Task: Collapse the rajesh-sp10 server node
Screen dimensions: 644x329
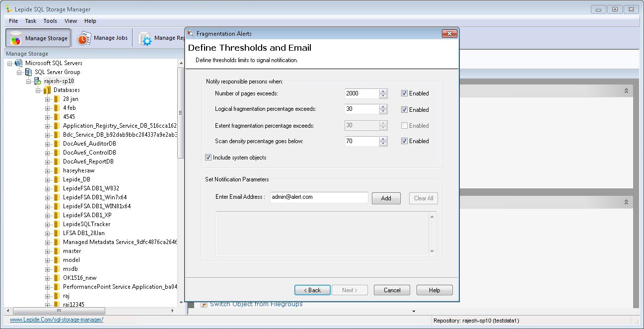Action: pyautogui.click(x=29, y=81)
